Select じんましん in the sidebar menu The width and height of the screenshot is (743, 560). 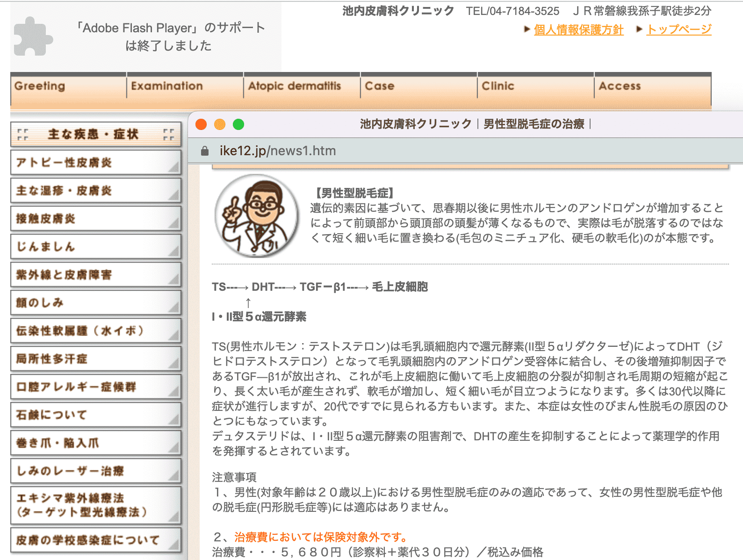[x=96, y=247]
